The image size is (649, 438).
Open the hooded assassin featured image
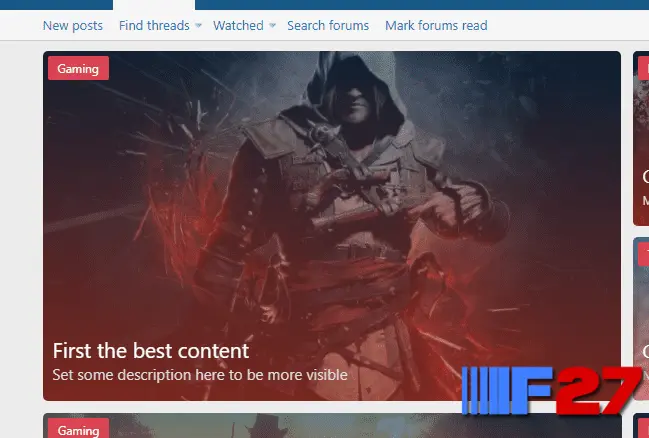tap(330, 200)
